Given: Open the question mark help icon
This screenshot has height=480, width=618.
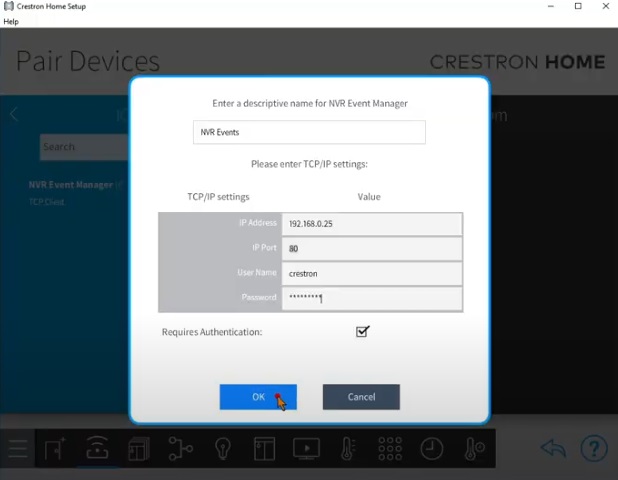Looking at the screenshot, I should coord(594,448).
